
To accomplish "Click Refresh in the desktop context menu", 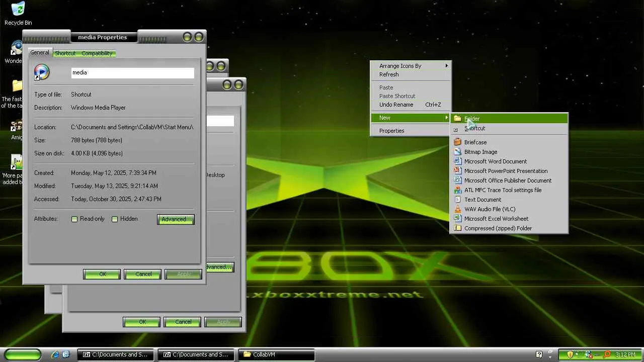I will (389, 74).
